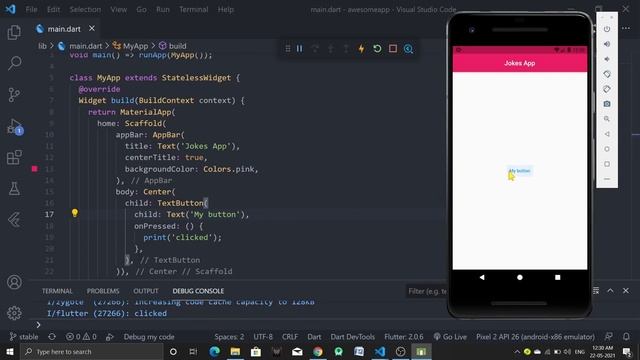Image resolution: width=640 pixels, height=360 pixels.
Task: Open the Run menu
Action: pyautogui.click(x=162, y=9)
